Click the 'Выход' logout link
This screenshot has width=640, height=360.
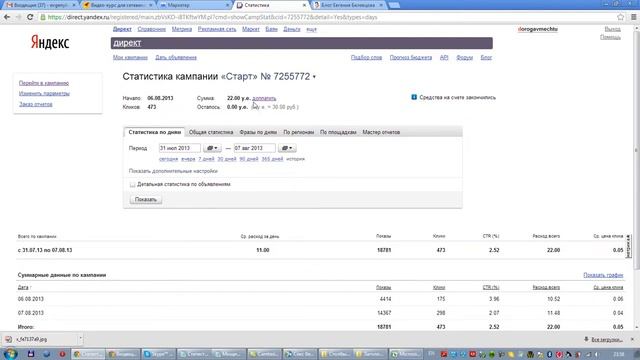click(x=612, y=29)
